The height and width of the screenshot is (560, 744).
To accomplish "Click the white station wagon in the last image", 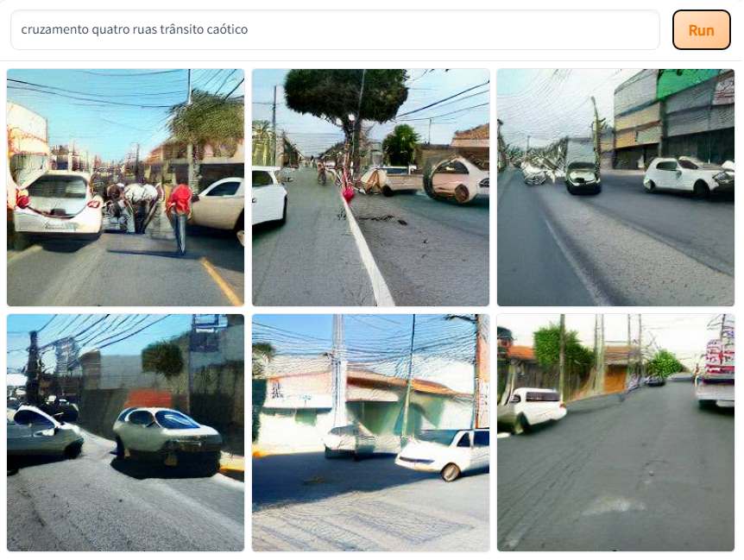I will [x=532, y=409].
